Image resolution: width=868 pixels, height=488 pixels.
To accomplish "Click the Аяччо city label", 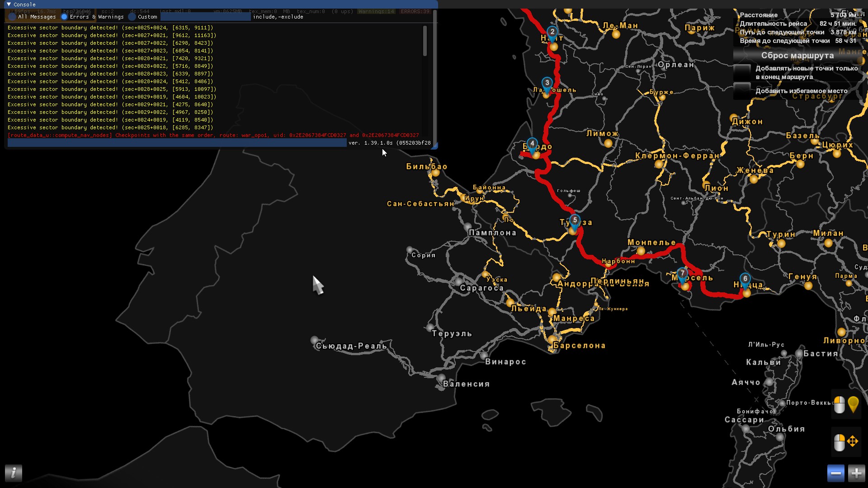I will pyautogui.click(x=746, y=382).
